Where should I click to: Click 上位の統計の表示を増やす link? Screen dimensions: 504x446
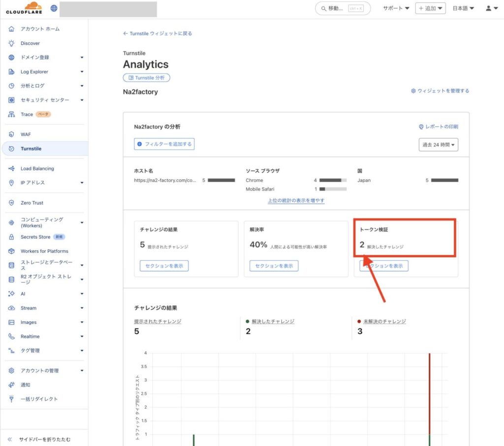click(x=296, y=200)
